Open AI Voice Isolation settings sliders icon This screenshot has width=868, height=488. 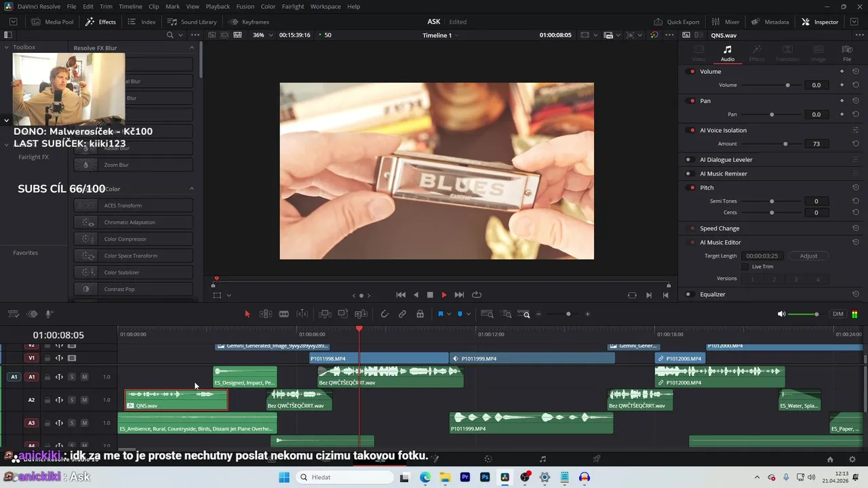click(856, 130)
